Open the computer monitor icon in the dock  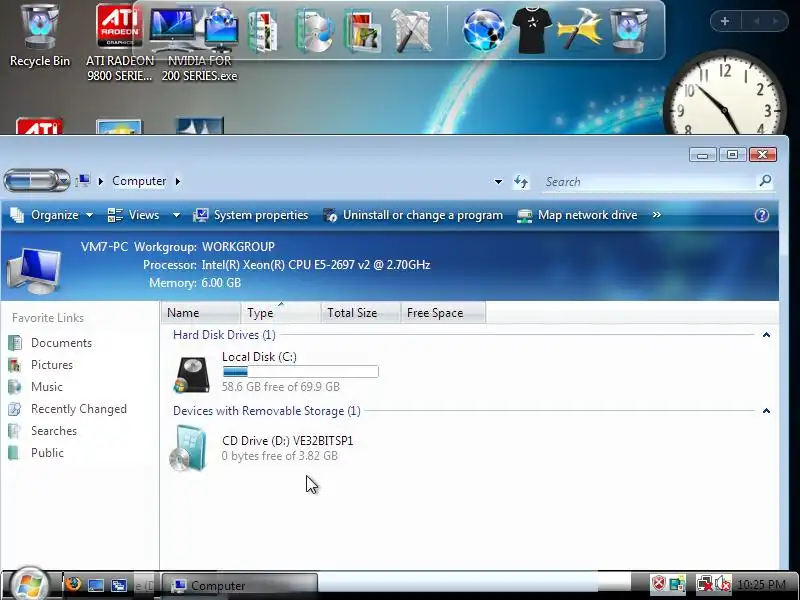(172, 30)
